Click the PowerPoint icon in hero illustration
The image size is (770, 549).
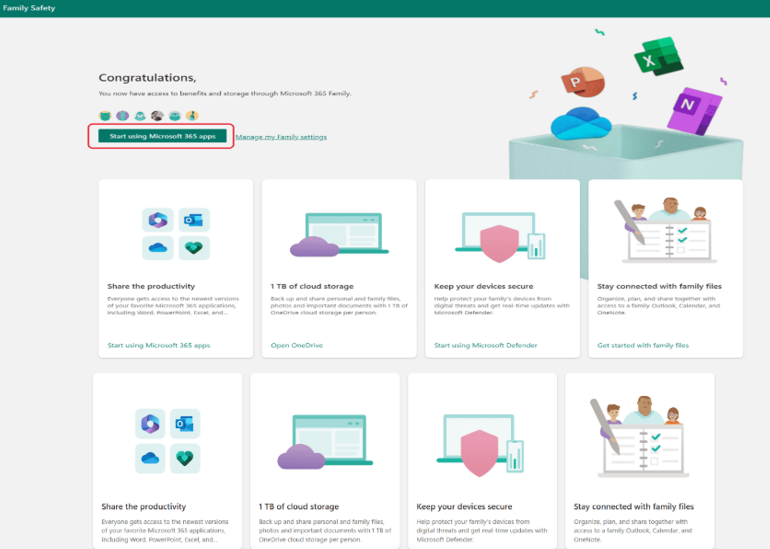point(583,82)
